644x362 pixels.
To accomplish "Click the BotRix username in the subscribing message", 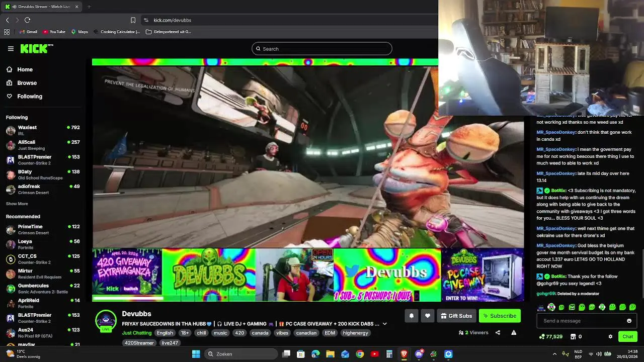I will tap(558, 191).
